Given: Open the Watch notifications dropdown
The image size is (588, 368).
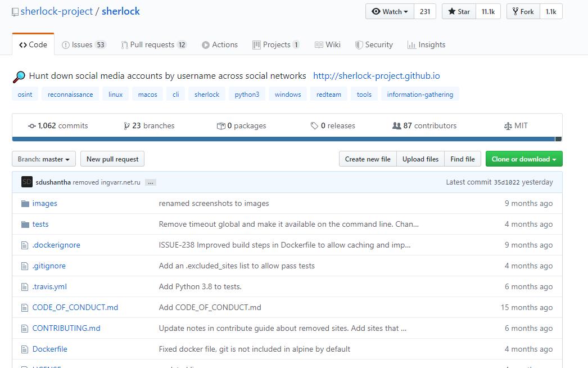Looking at the screenshot, I should click(390, 11).
